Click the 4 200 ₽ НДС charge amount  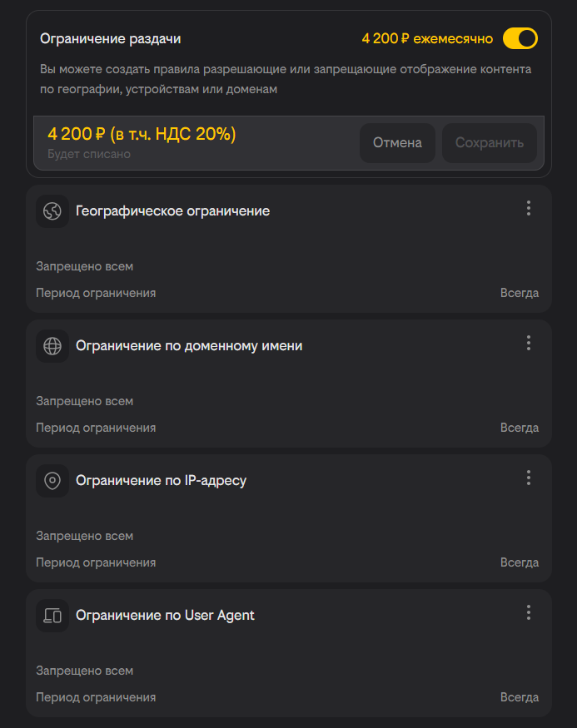(142, 134)
